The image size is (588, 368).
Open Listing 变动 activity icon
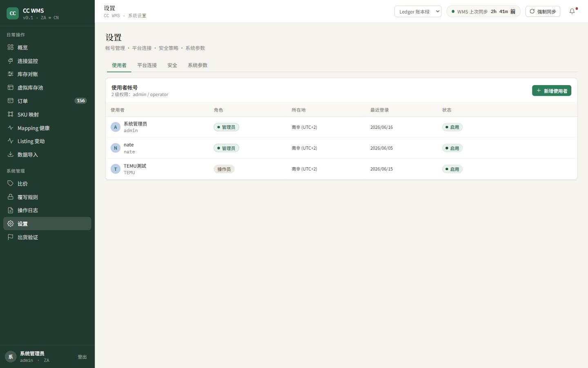pyautogui.click(x=11, y=141)
